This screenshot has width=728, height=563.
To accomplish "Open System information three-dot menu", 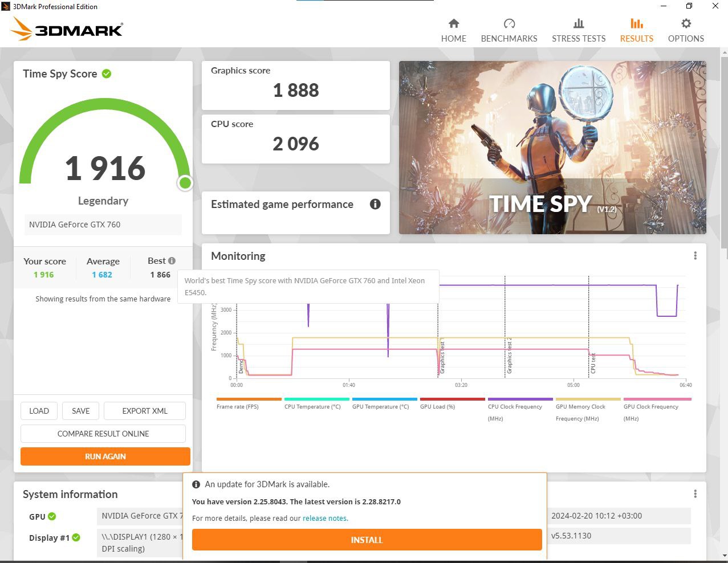I will (695, 493).
